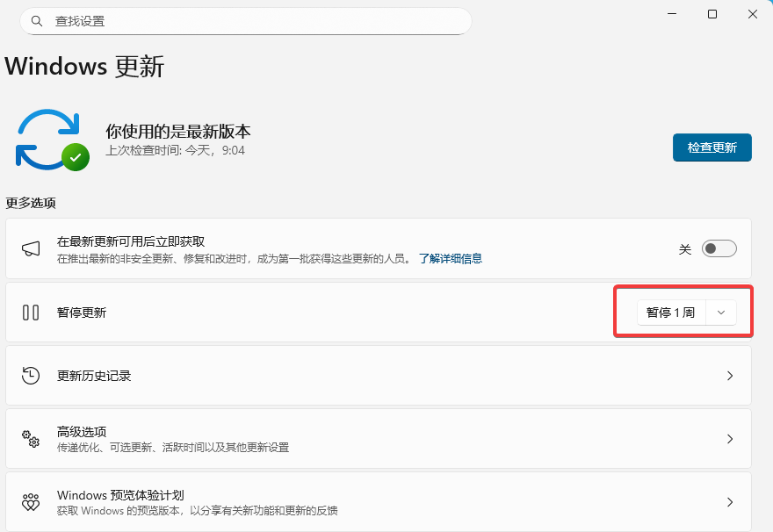Click the search magnifier icon in 查找设置
Screen dimensions: 773x532
tap(36, 20)
